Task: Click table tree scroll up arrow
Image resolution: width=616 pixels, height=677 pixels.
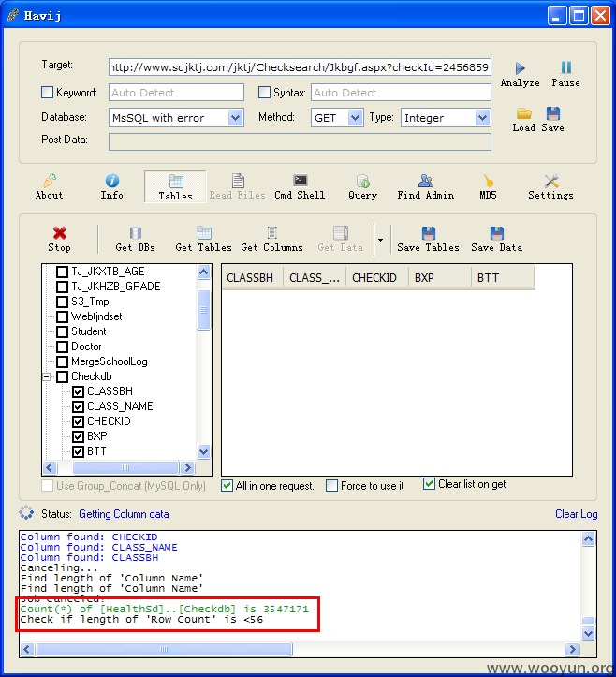Action: pos(203,272)
